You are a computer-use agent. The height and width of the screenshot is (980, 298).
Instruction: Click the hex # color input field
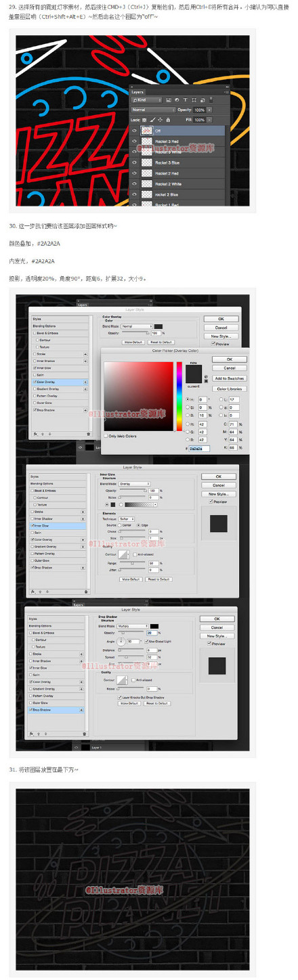point(200,449)
